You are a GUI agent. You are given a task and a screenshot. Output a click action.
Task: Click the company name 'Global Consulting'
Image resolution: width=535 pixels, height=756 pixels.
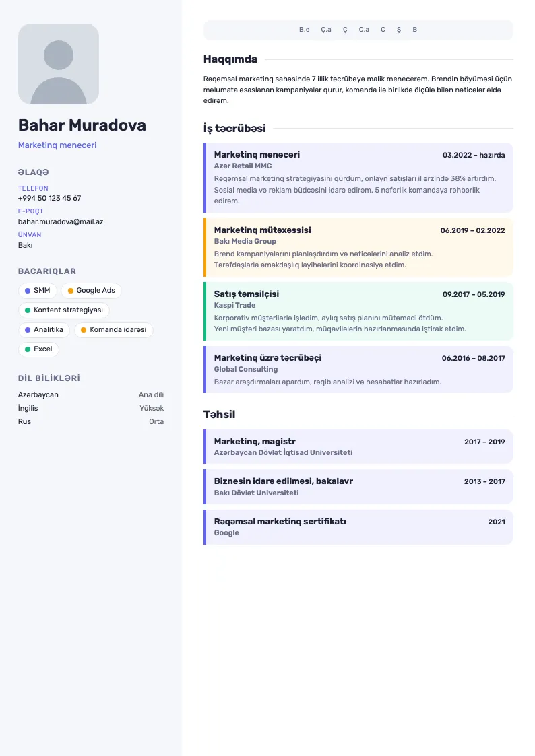246,370
